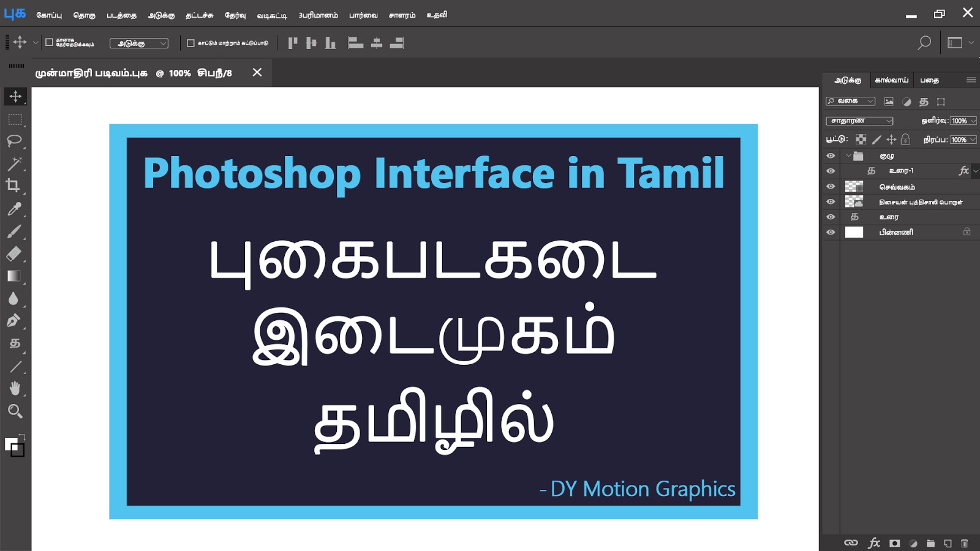Hide the குழு group layer
This screenshot has width=980, height=551.
pos(831,156)
